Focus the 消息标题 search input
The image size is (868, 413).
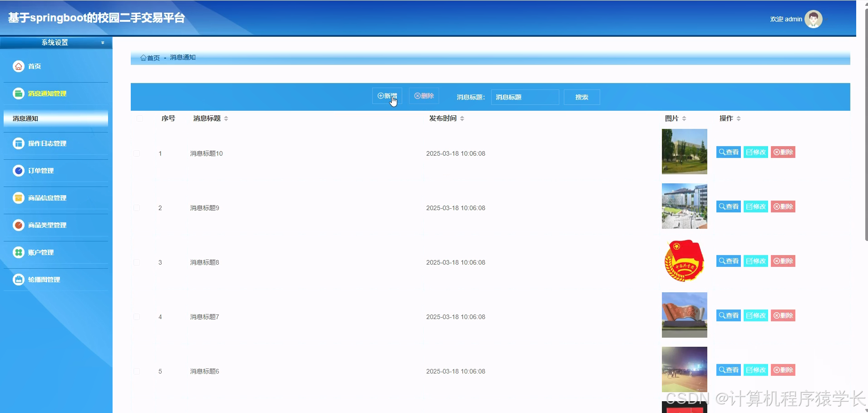click(525, 97)
